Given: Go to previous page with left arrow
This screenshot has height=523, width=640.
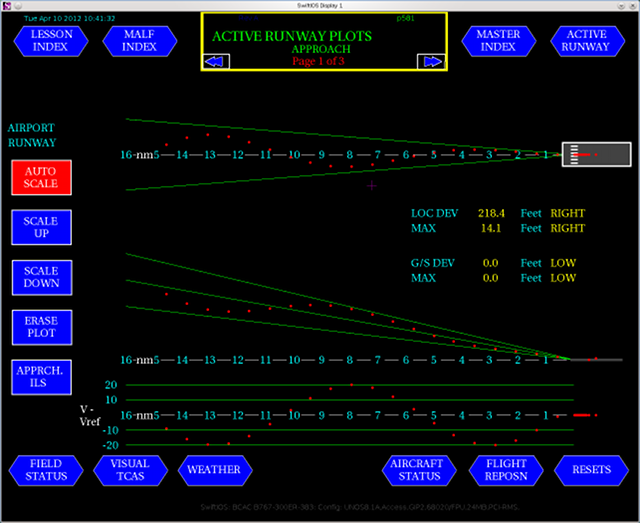Looking at the screenshot, I should pyautogui.click(x=216, y=62).
